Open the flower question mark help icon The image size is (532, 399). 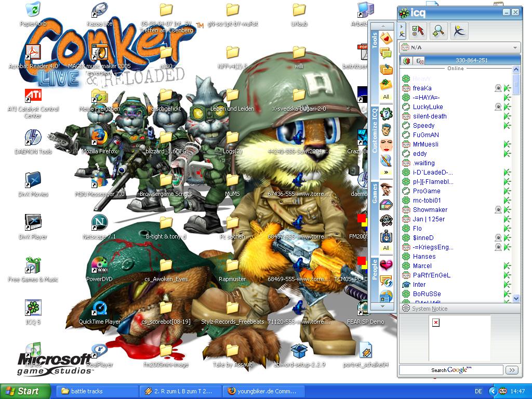386,114
